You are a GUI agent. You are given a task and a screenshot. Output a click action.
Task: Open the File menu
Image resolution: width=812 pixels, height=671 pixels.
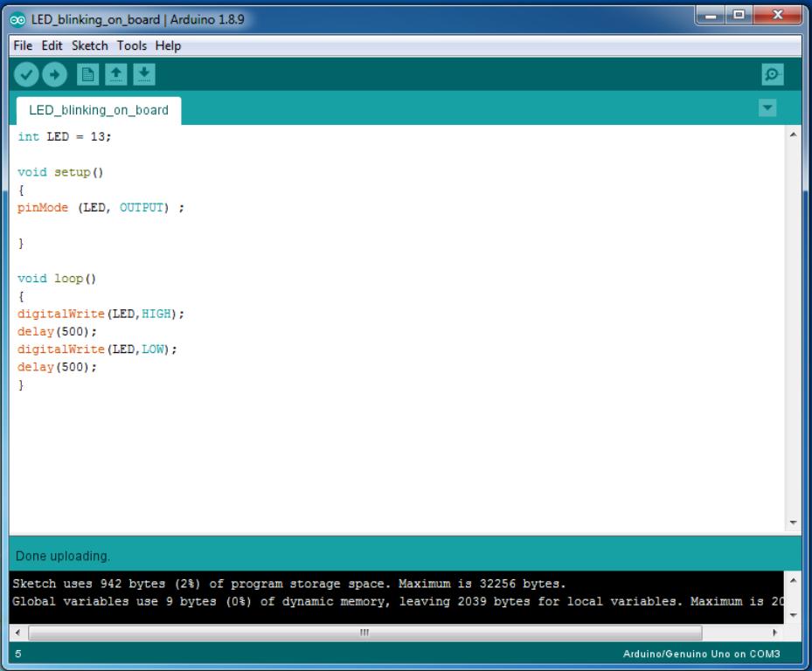click(23, 45)
